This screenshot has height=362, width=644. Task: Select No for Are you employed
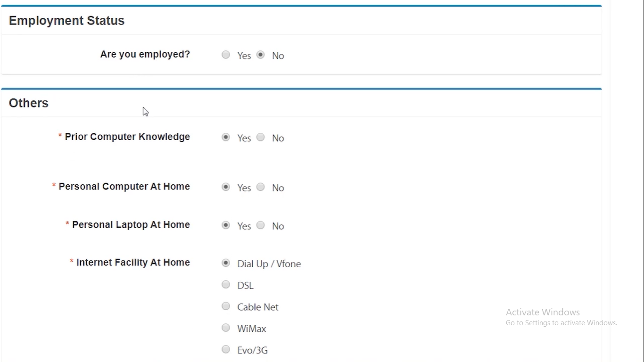(x=261, y=55)
